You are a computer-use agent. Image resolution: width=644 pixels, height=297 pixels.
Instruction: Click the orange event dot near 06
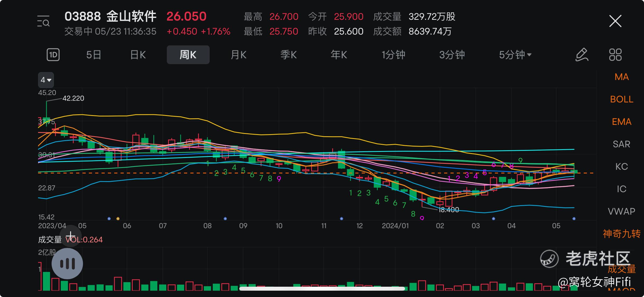pos(118,219)
